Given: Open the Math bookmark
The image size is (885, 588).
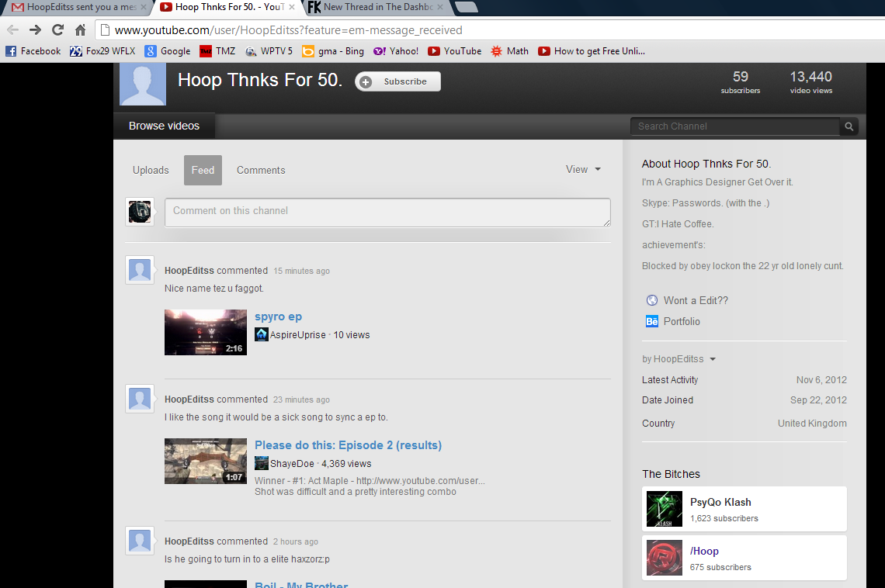Looking at the screenshot, I should coord(510,51).
